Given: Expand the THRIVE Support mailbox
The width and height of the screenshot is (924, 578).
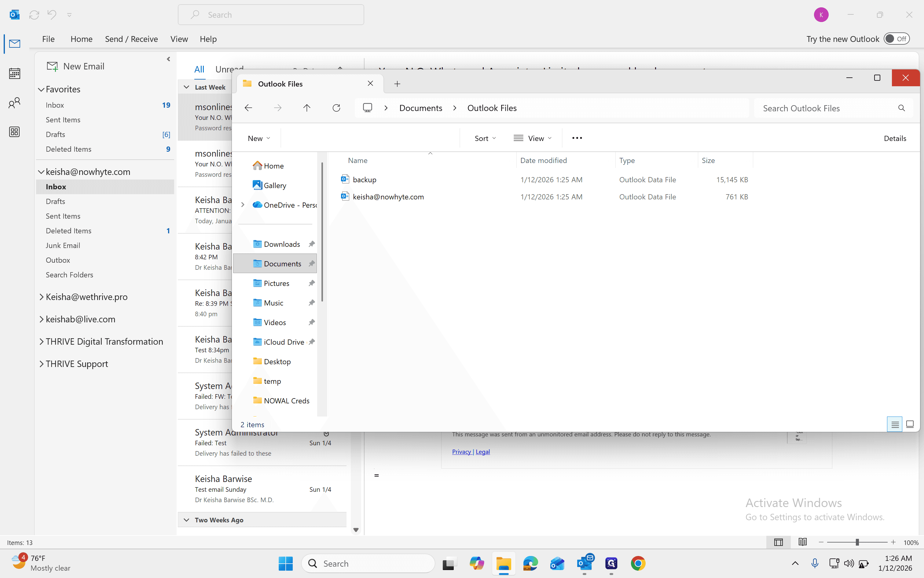Looking at the screenshot, I should click(41, 364).
